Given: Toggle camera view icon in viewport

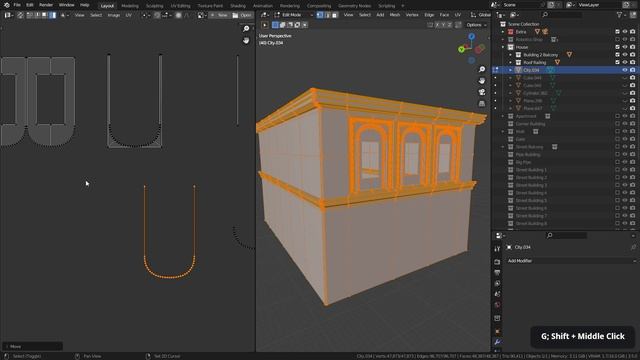Looking at the screenshot, I should (x=482, y=92).
